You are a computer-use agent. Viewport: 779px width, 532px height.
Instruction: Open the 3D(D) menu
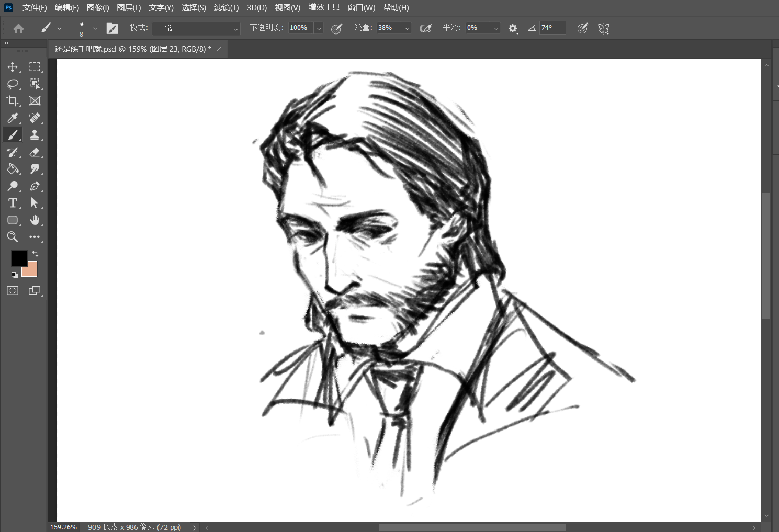coord(257,8)
